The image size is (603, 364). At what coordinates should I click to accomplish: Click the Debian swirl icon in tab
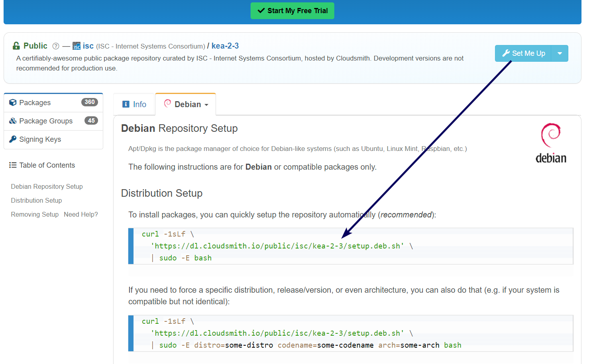point(167,104)
